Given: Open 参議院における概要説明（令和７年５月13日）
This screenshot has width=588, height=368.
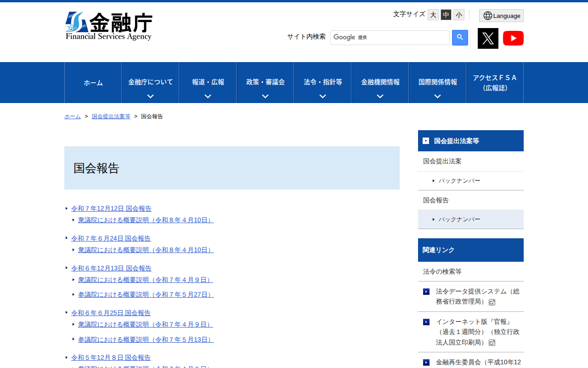Looking at the screenshot, I should click(x=146, y=339).
